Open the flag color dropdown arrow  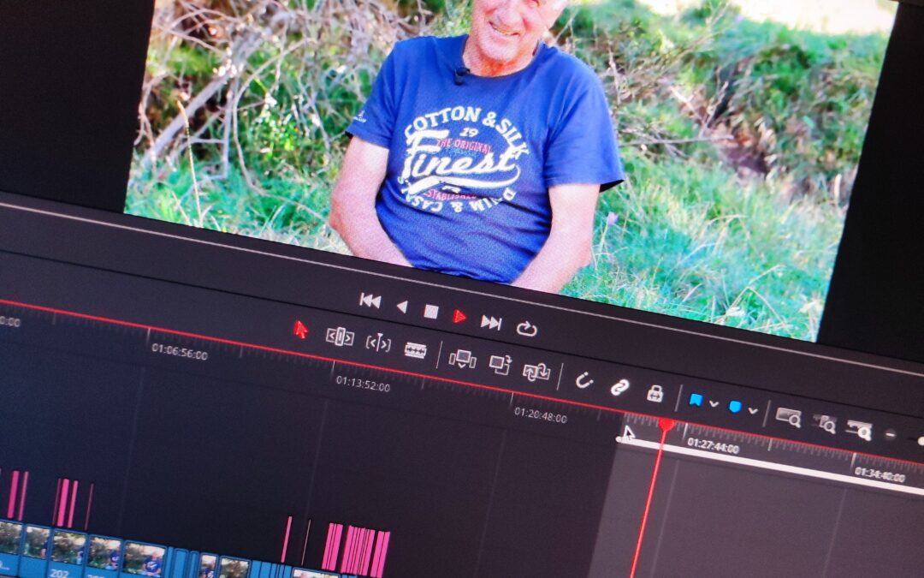coord(714,404)
